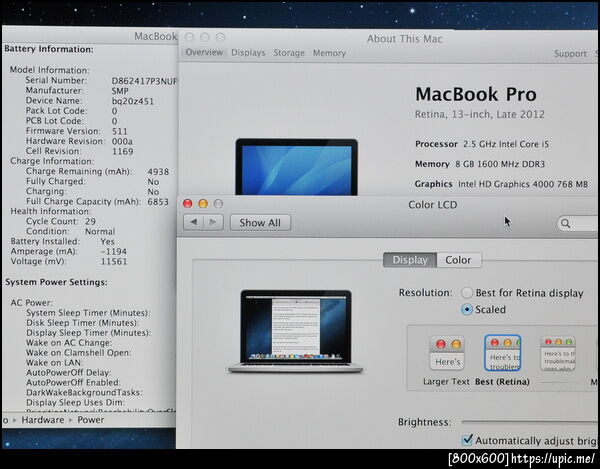Go forward with the right arrow button
This screenshot has width=600, height=469.
pyautogui.click(x=214, y=222)
